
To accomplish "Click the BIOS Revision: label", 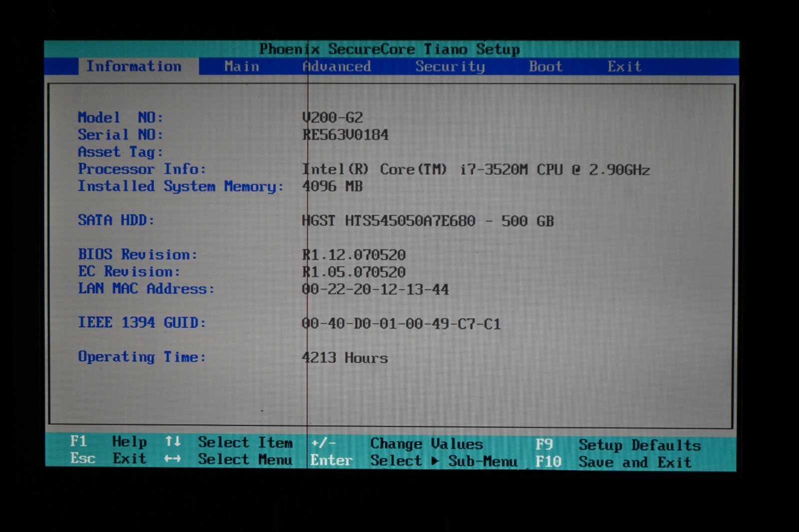I will pos(137,255).
